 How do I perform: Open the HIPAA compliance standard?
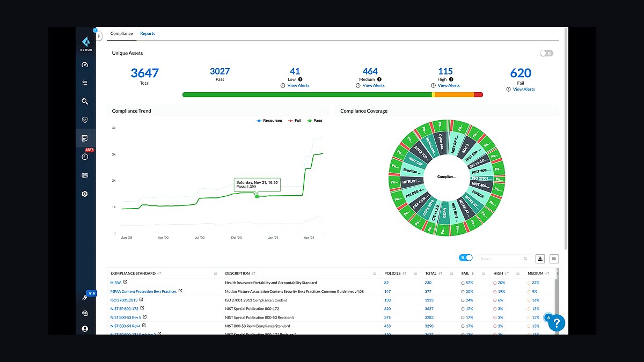116,282
